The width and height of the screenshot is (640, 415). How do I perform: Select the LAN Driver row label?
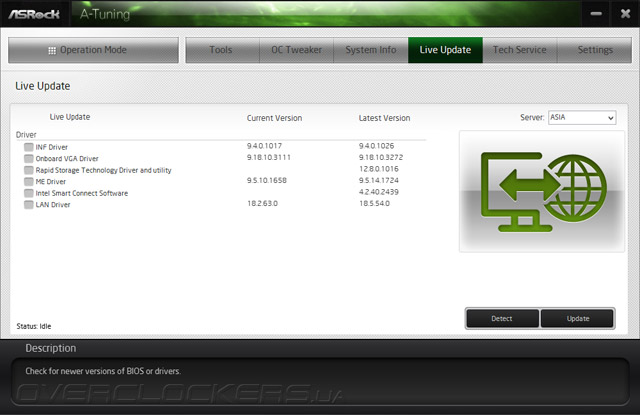[53, 204]
